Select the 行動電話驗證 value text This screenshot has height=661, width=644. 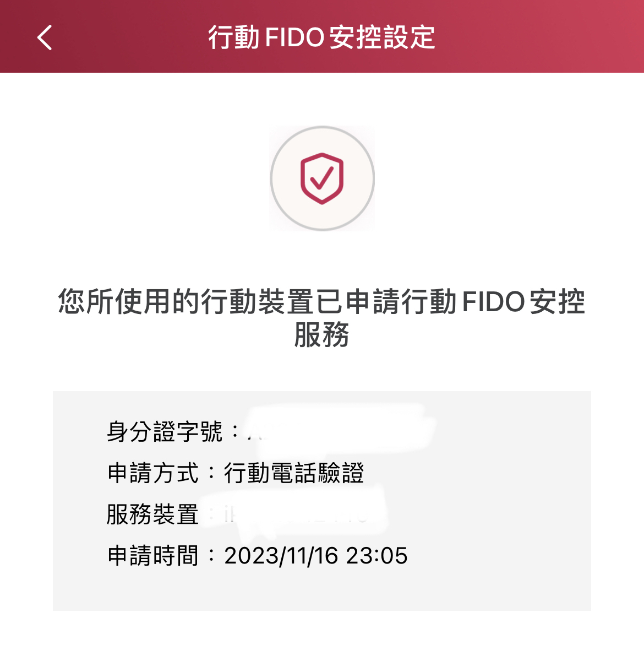tap(294, 473)
